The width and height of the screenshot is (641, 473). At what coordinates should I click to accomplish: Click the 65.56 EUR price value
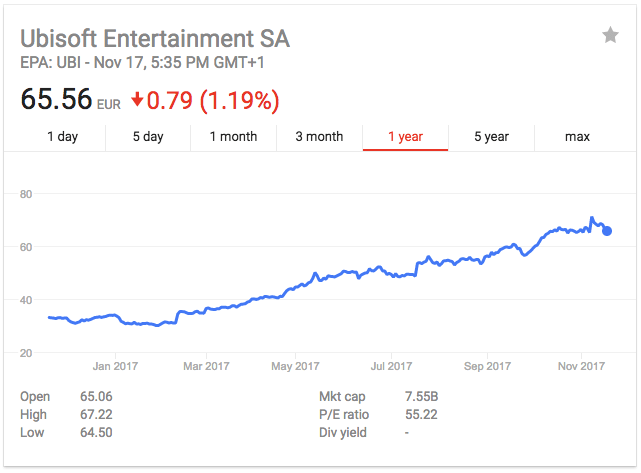coord(71,99)
